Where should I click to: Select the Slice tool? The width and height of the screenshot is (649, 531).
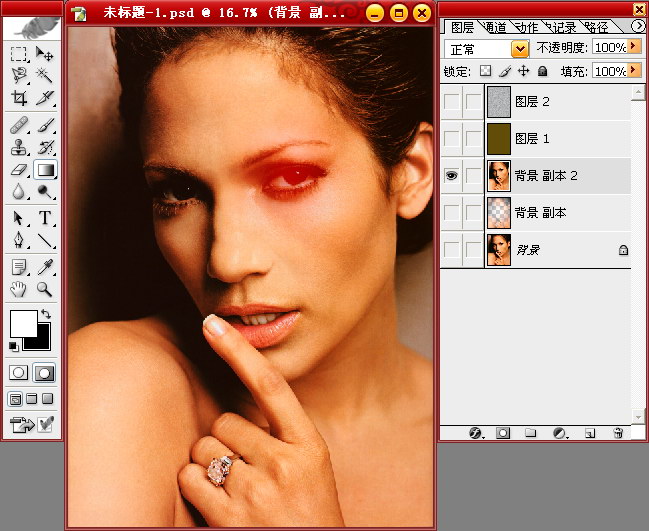click(x=44, y=98)
